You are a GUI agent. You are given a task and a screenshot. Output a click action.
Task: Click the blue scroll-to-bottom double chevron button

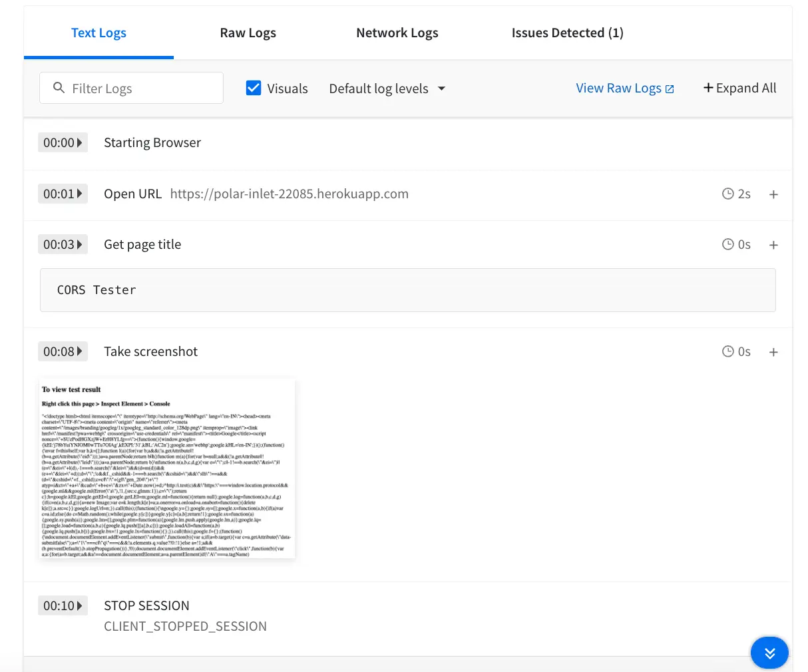click(x=769, y=653)
